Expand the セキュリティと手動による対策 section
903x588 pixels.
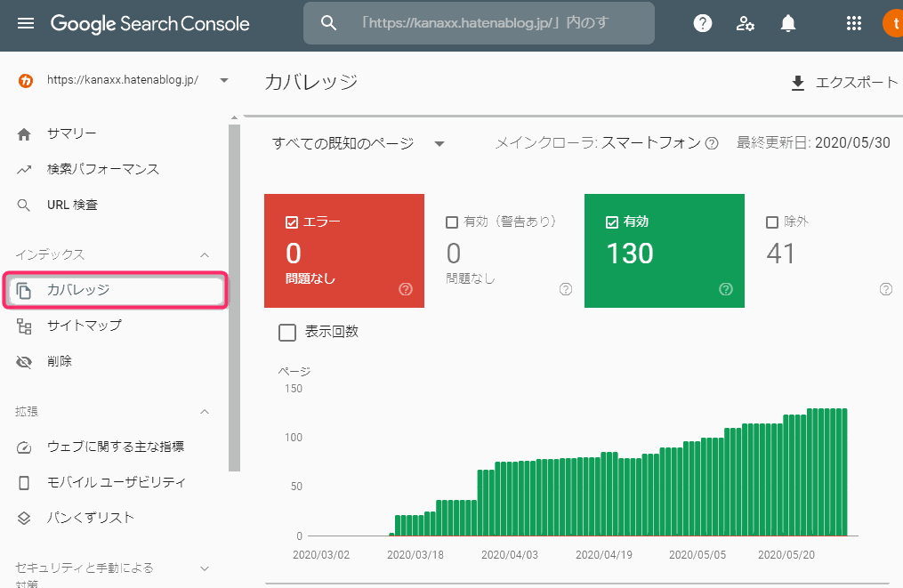(x=205, y=568)
